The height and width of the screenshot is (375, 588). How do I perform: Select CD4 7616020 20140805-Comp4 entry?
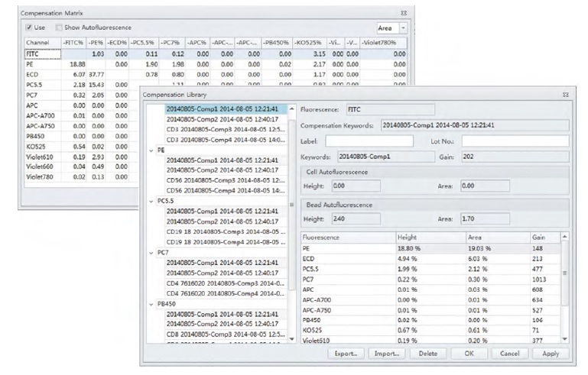(x=226, y=293)
